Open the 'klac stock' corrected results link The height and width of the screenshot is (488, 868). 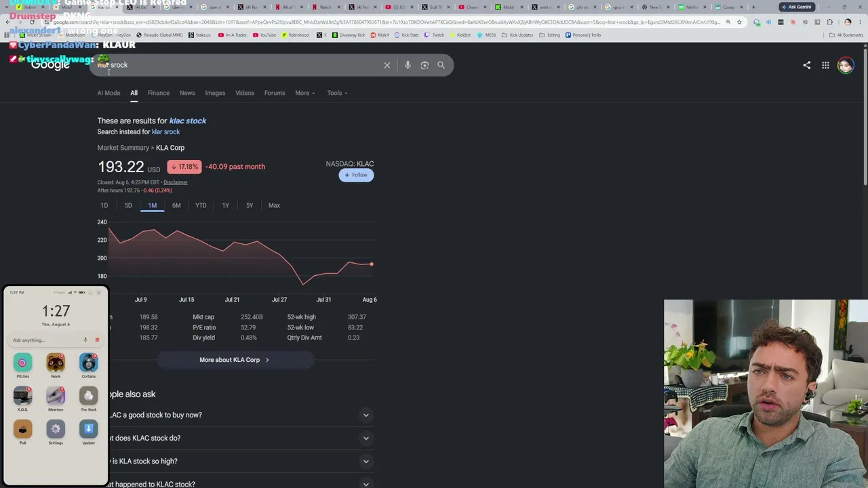pos(188,121)
